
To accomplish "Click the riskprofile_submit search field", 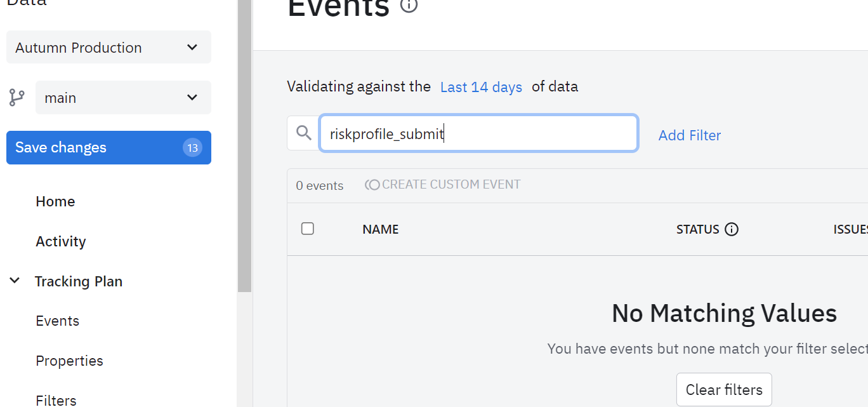I will (x=478, y=133).
